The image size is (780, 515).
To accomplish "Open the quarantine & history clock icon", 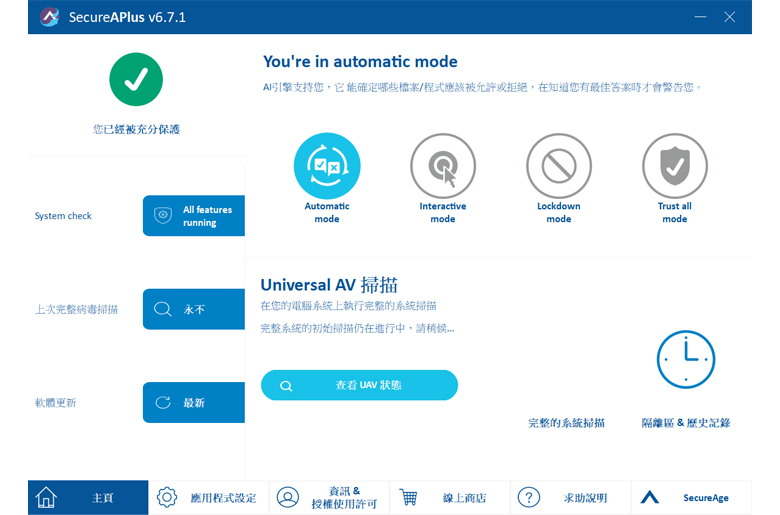I will (685, 359).
